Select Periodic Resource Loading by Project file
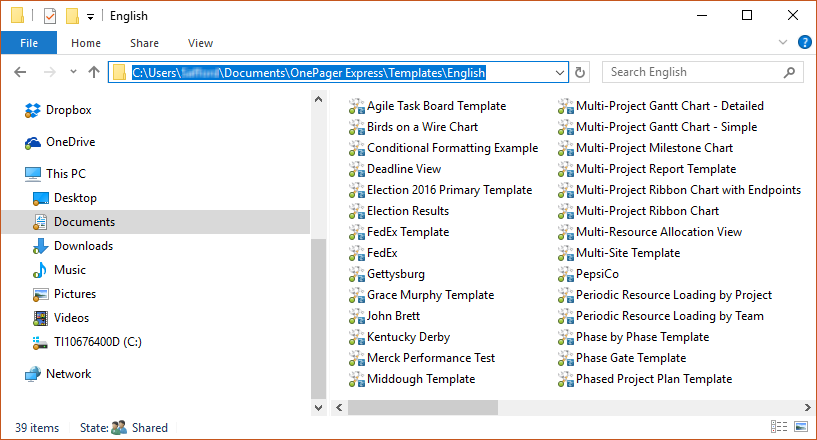The image size is (817, 440). tap(665, 295)
